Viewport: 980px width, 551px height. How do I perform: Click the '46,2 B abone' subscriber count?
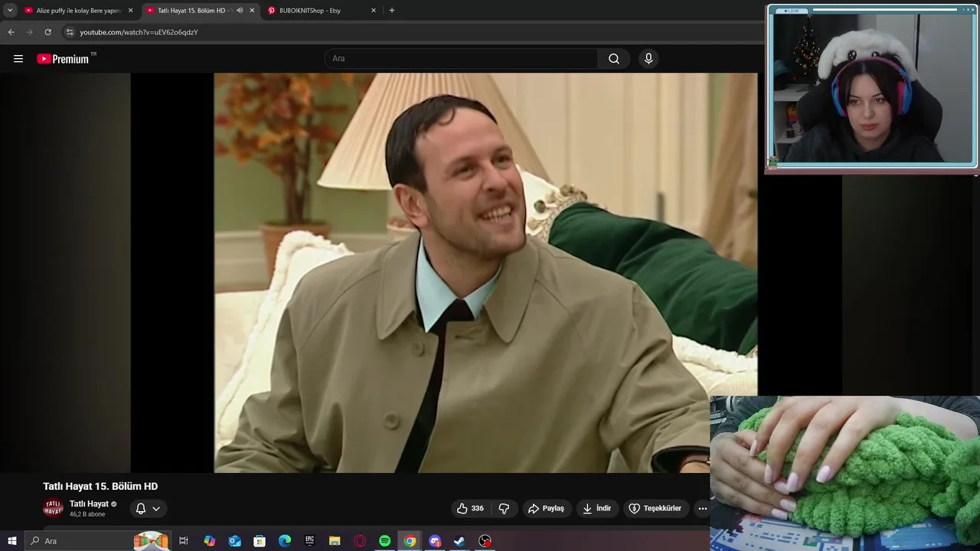click(x=87, y=514)
